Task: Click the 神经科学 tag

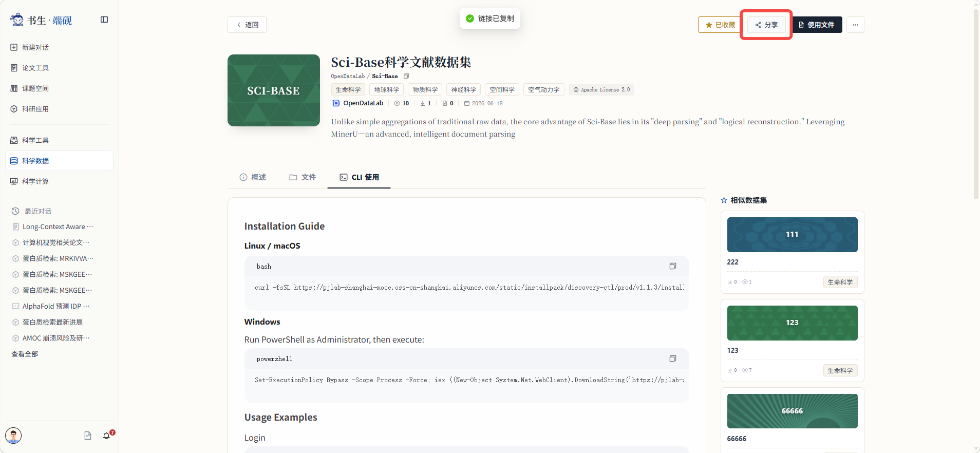Action: (x=464, y=89)
